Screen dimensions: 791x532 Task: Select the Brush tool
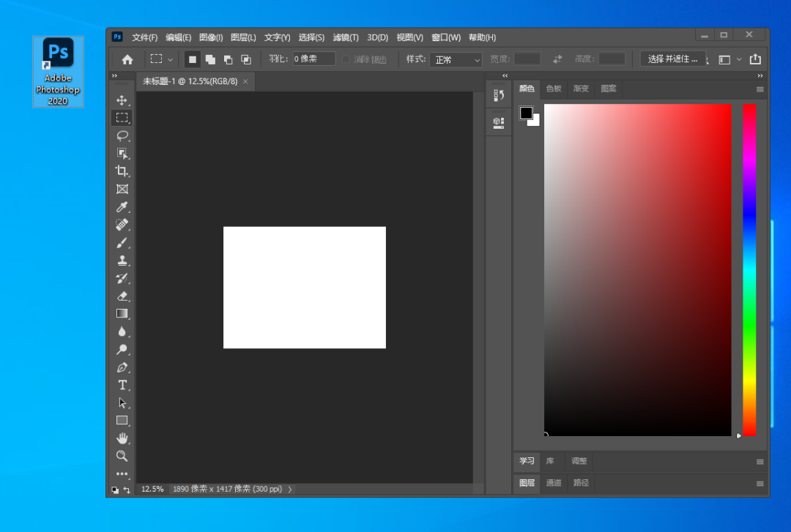[122, 243]
